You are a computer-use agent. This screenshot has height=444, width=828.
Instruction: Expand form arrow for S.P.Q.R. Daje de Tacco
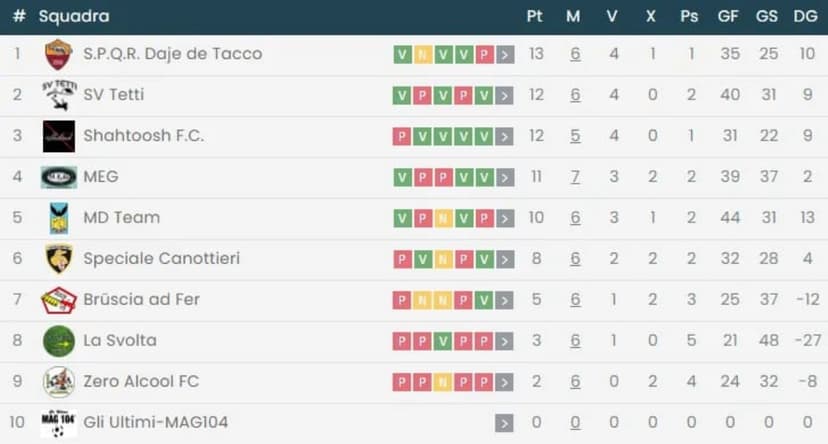(x=505, y=54)
